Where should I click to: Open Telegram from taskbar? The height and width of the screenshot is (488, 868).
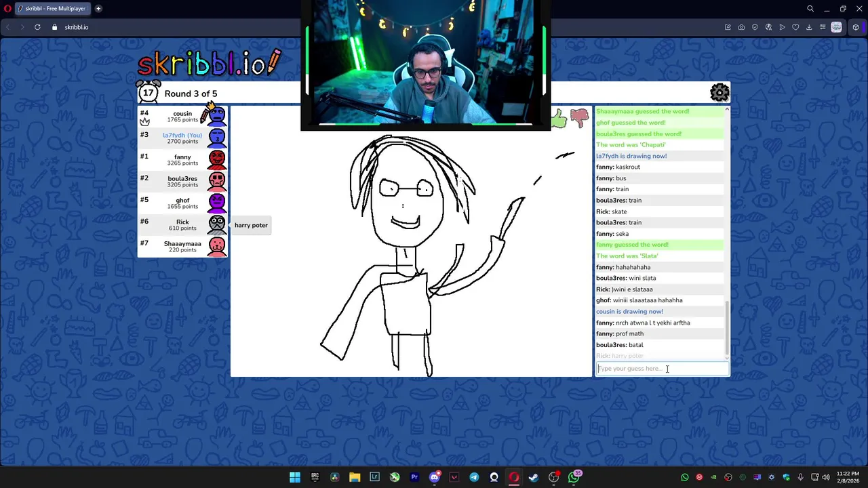(x=474, y=477)
